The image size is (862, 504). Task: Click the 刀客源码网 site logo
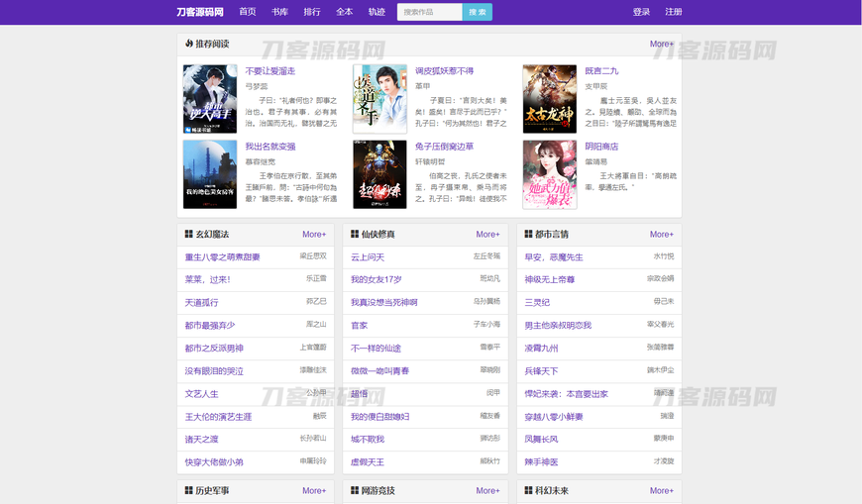point(199,12)
